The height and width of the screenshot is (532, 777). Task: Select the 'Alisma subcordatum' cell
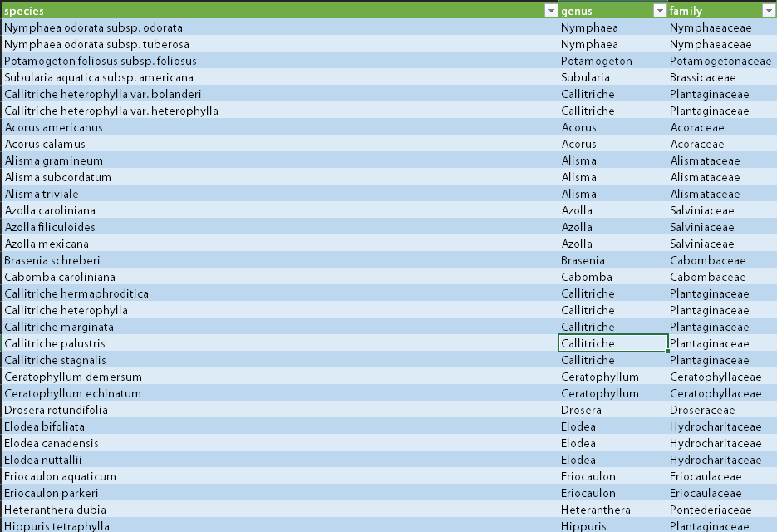click(x=281, y=177)
